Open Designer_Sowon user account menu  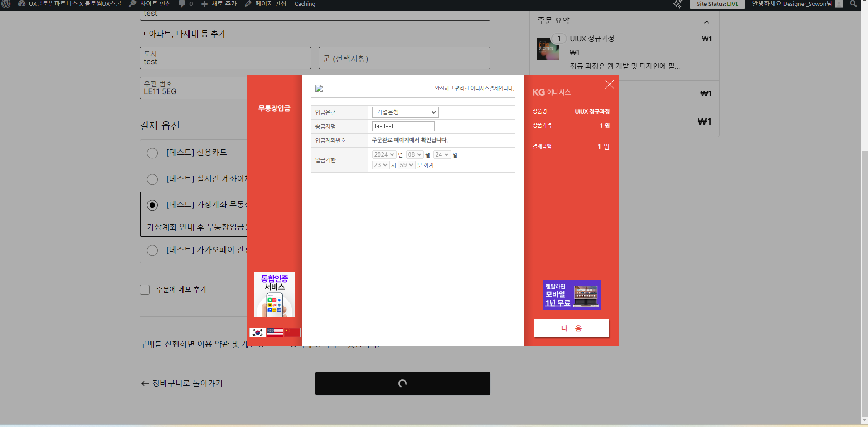pos(797,4)
